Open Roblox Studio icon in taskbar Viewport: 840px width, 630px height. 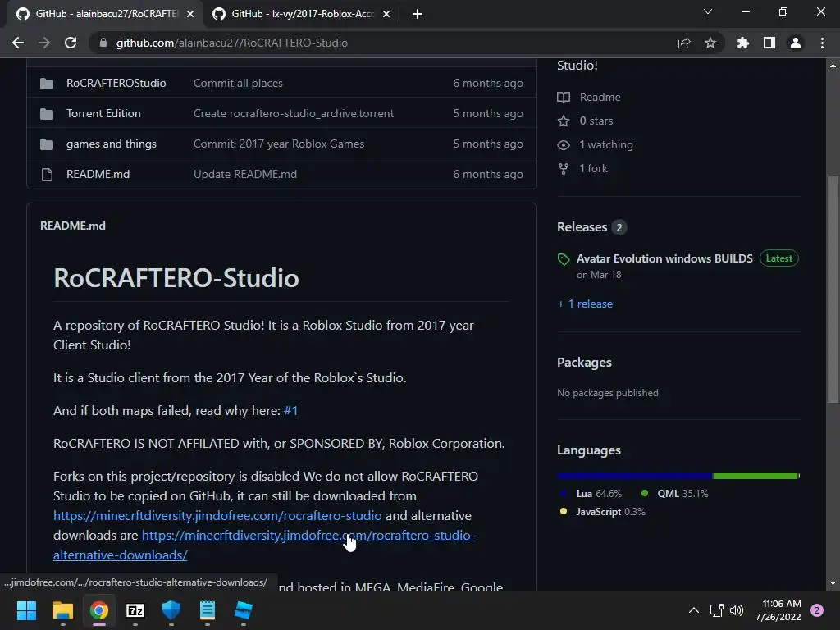pos(243,610)
